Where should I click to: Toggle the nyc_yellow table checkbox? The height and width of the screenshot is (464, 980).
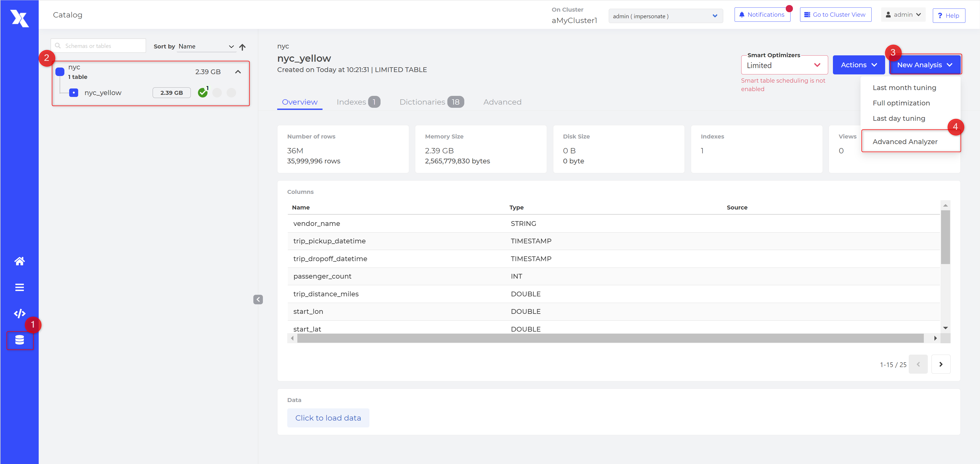click(x=74, y=93)
